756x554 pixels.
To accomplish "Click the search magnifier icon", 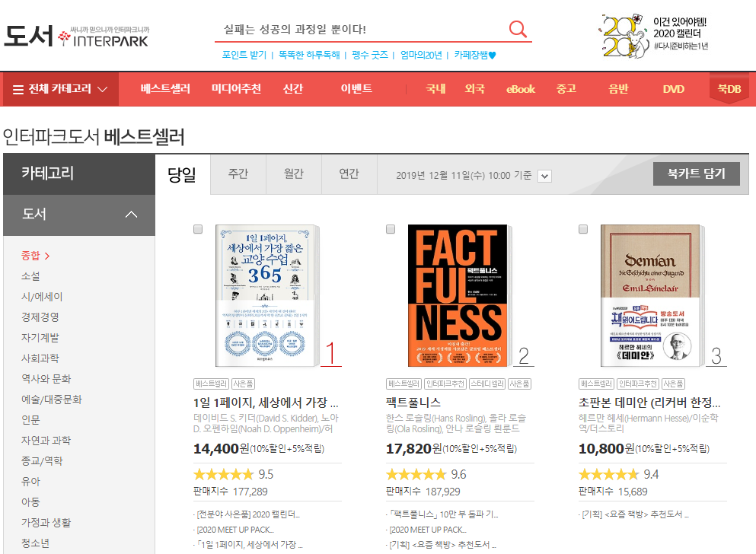I will coord(518,29).
